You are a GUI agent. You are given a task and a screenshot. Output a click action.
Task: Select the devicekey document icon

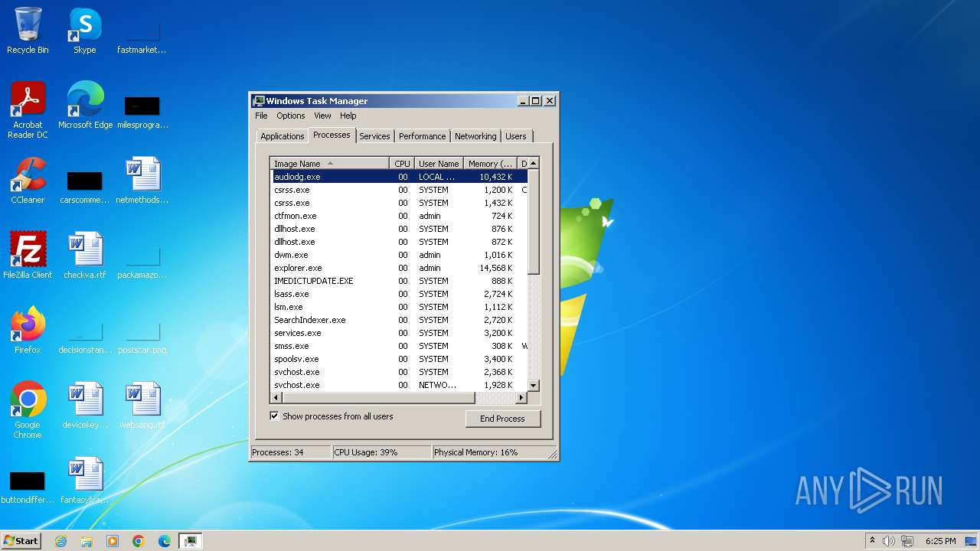85,405
